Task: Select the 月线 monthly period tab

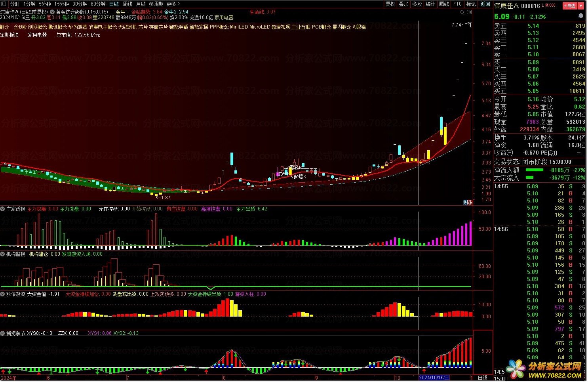Action: [x=141, y=4]
